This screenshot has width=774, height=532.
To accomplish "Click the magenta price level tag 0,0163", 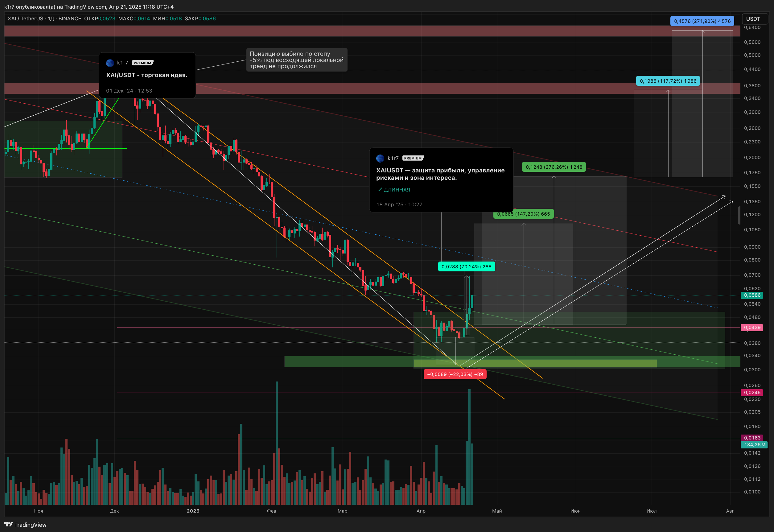I will coord(752,438).
